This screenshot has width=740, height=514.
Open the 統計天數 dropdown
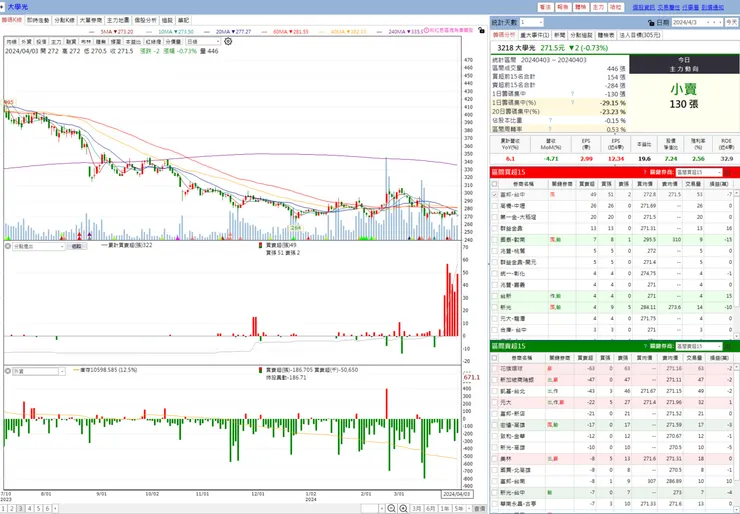click(531, 22)
